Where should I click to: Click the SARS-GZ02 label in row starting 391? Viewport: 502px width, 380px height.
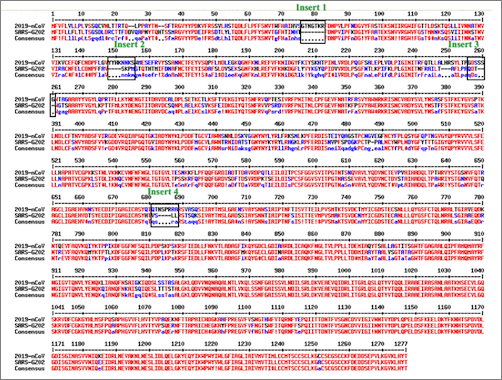[30, 142]
